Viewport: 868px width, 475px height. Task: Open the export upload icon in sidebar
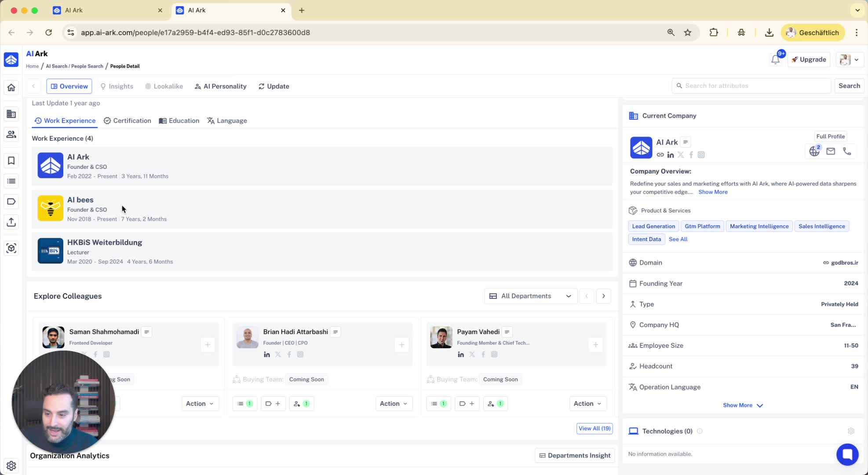coord(11,222)
